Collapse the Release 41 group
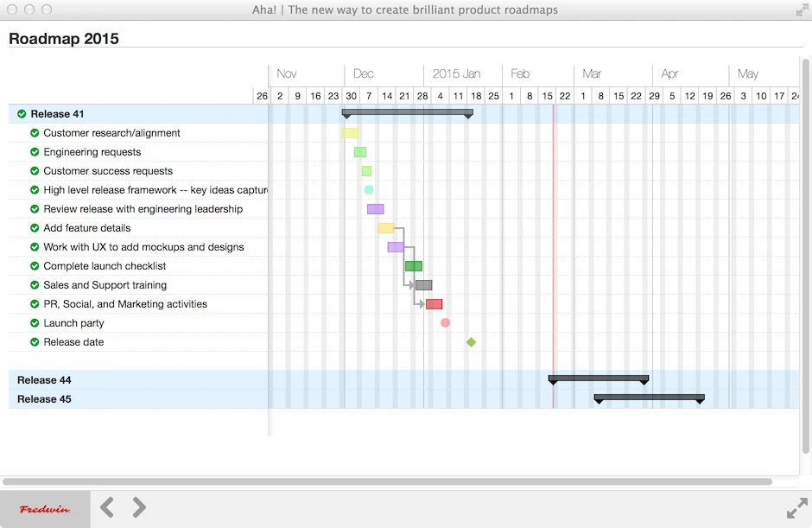This screenshot has width=812, height=528. point(57,114)
